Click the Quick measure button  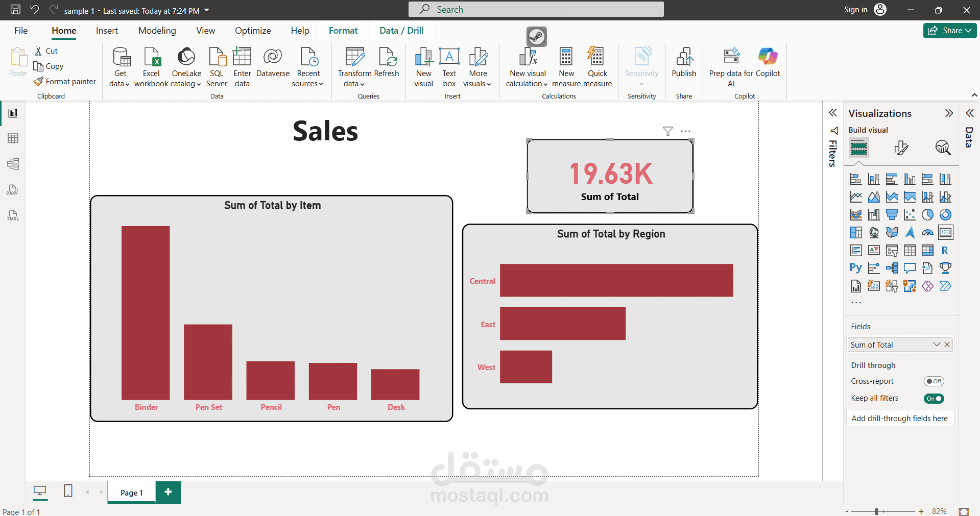click(x=597, y=67)
